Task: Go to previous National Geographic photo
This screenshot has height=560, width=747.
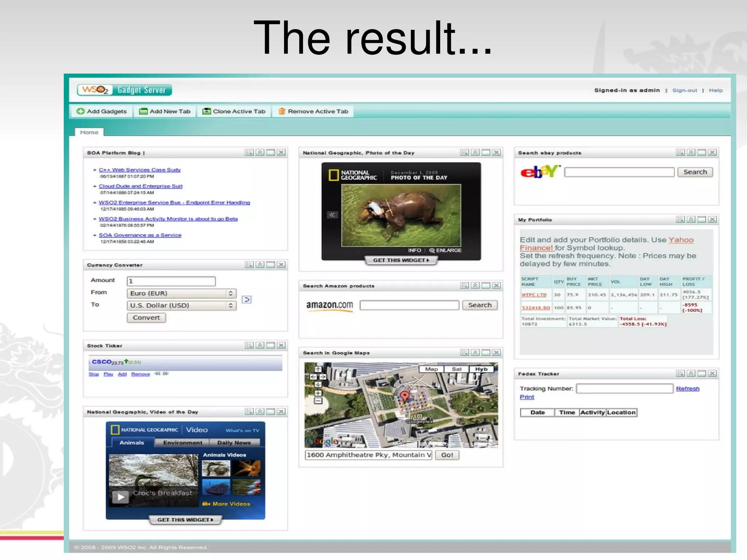Action: click(x=332, y=215)
